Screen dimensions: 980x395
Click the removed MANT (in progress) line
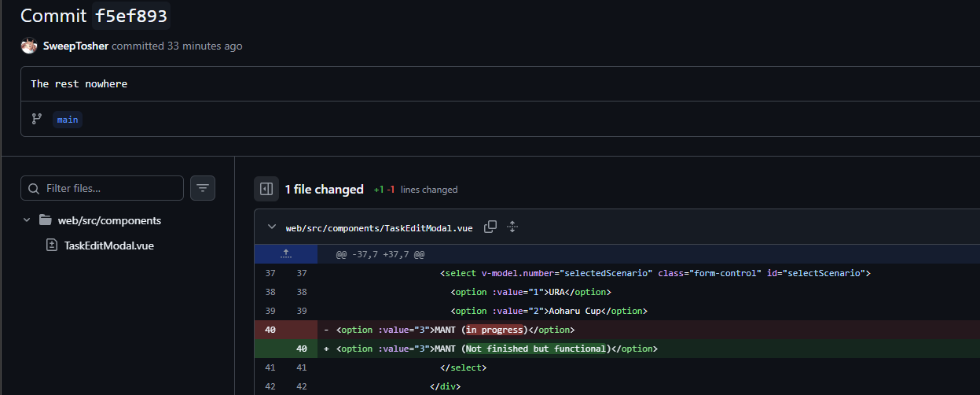[648, 330]
